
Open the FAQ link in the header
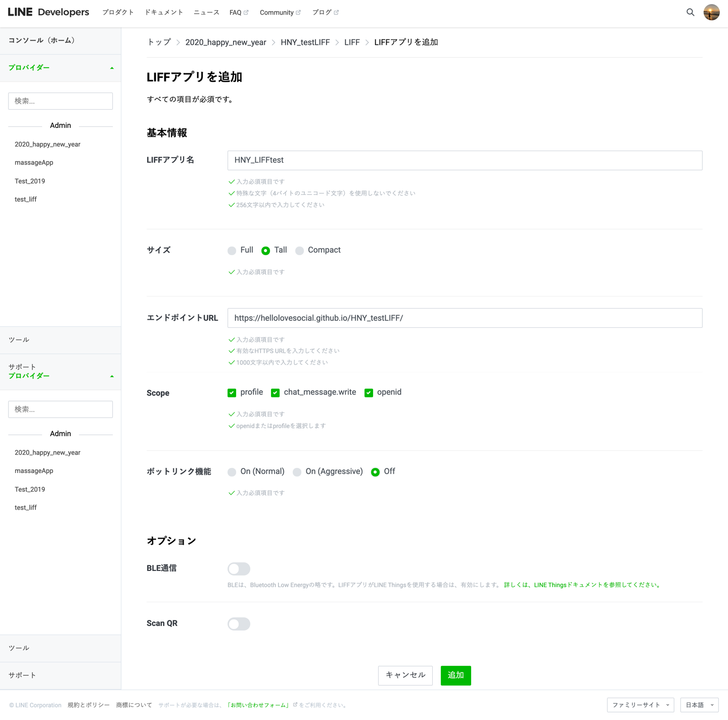coord(239,12)
